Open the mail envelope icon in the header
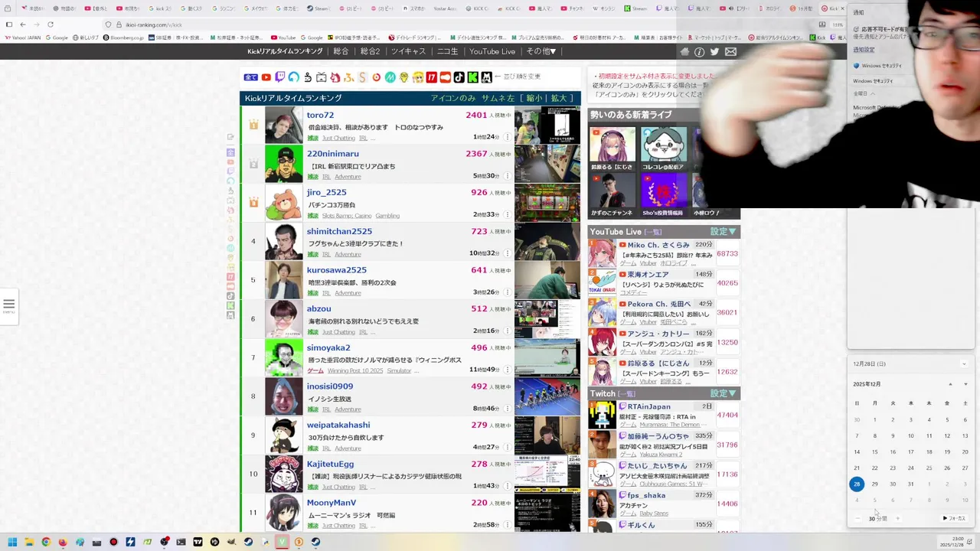Viewport: 980px width, 551px height. [x=730, y=52]
